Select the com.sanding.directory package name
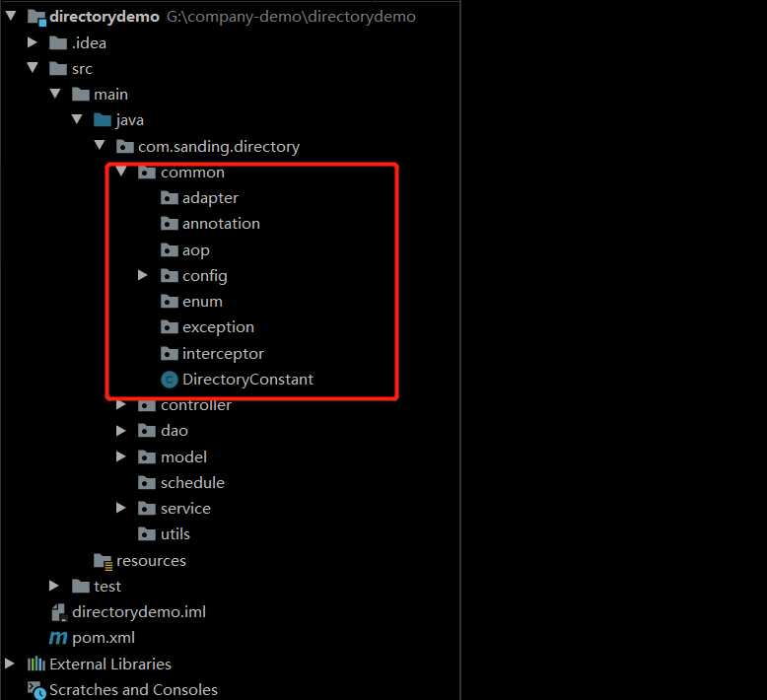Screen dimensions: 767x700 [219, 147]
